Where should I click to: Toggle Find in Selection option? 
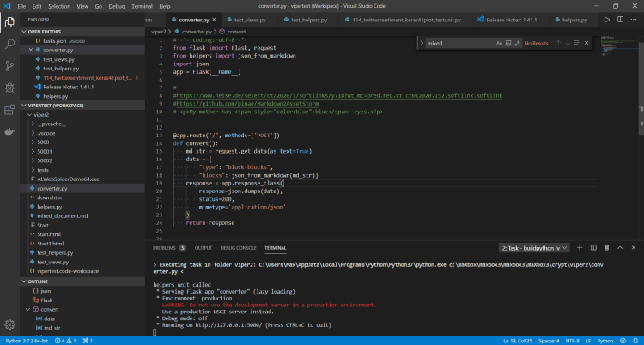click(577, 43)
